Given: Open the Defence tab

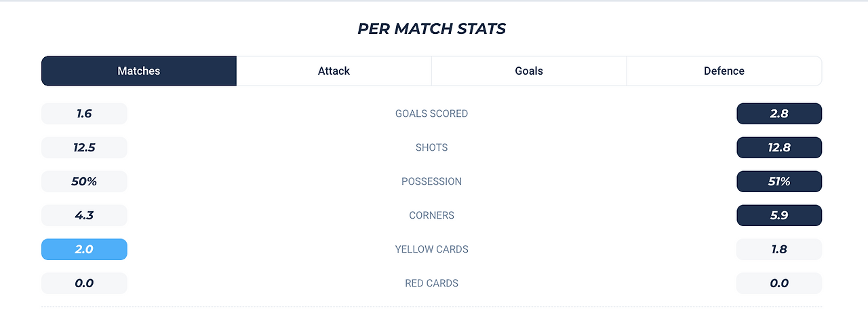Looking at the screenshot, I should click(724, 71).
